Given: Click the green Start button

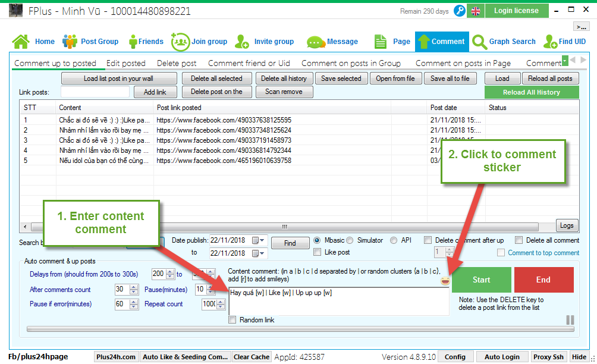Looking at the screenshot, I should [x=482, y=280].
